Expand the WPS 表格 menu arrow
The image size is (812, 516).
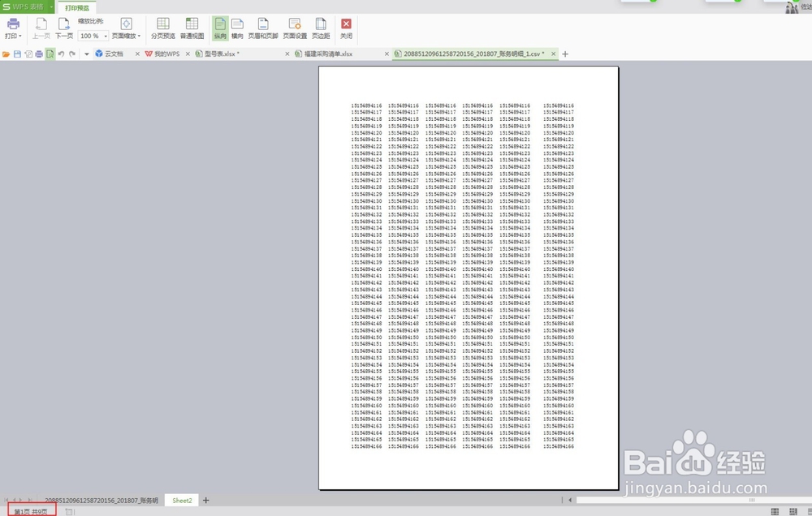(51, 6)
